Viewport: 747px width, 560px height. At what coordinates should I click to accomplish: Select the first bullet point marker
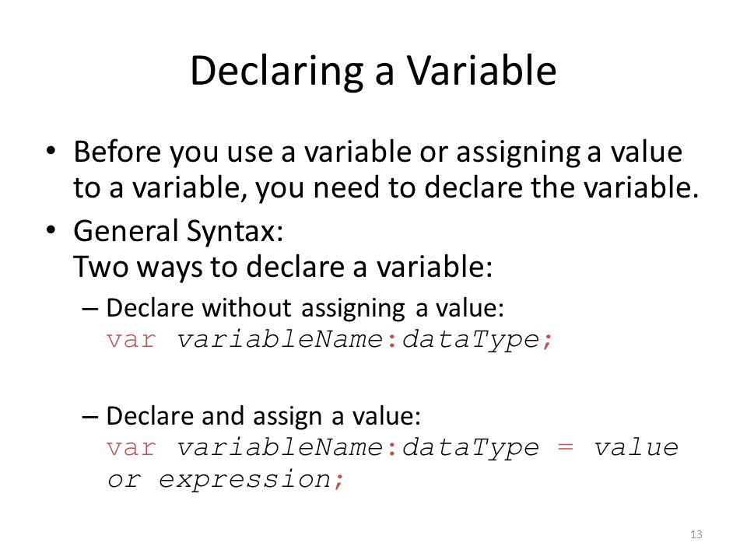[x=51, y=152]
